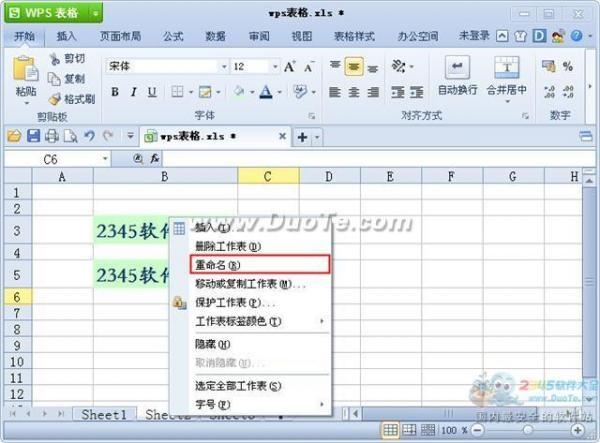Expand font color dropdown arrow
This screenshot has width=600, height=443.
(279, 92)
